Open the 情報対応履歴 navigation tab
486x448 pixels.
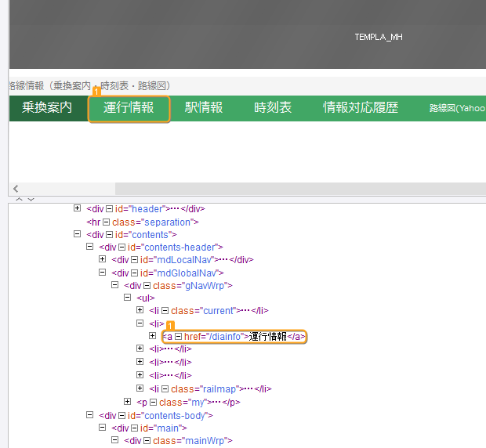click(x=361, y=108)
